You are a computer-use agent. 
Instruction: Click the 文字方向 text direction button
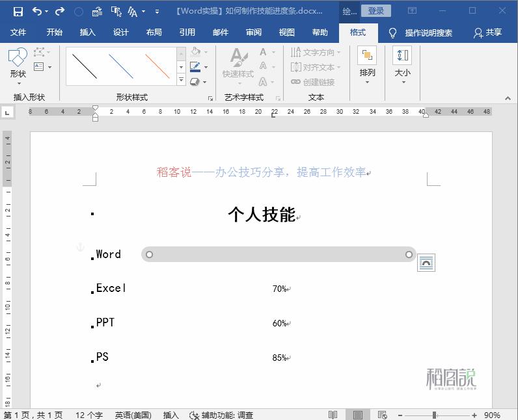coord(316,52)
